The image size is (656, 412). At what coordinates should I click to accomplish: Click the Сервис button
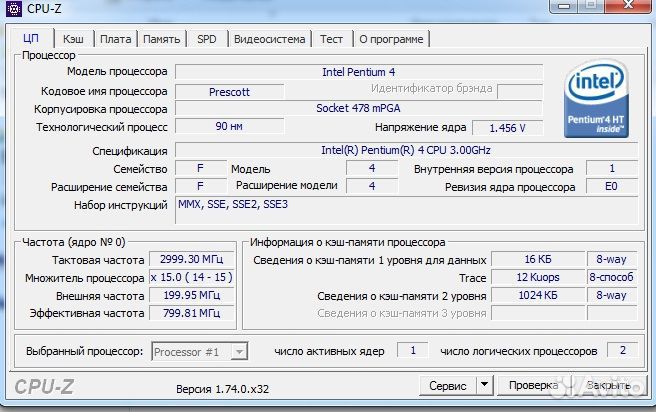pyautogui.click(x=448, y=385)
